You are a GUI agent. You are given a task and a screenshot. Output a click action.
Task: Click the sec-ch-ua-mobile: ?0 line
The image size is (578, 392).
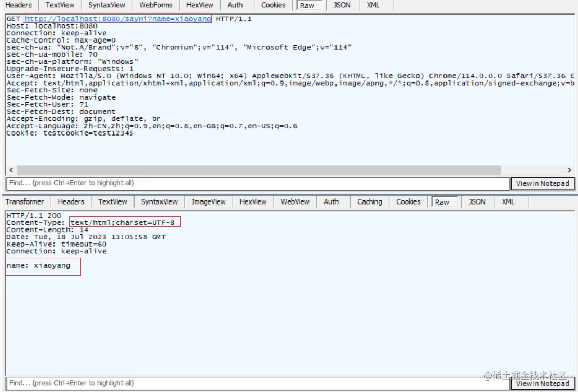coord(52,55)
